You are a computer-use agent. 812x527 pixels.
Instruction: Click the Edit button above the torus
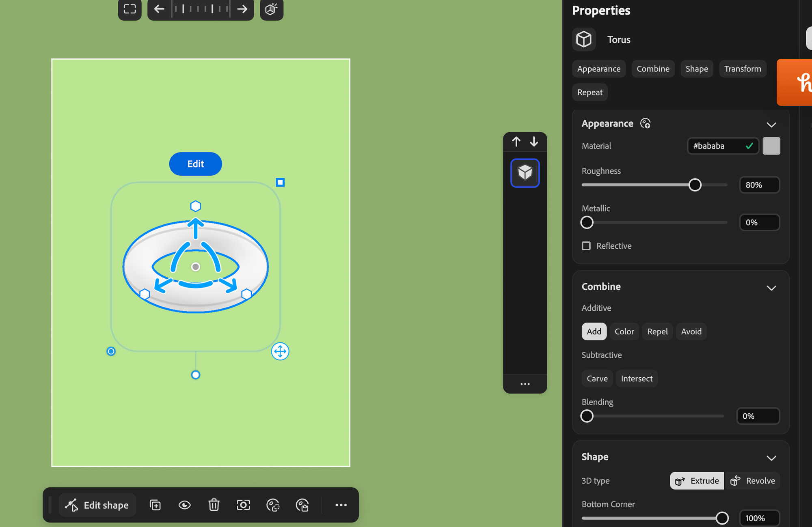click(196, 164)
